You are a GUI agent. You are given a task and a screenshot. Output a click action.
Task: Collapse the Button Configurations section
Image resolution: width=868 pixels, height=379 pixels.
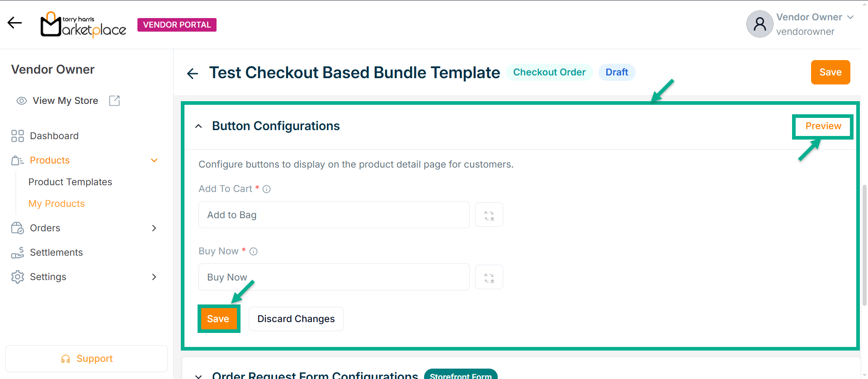click(198, 126)
